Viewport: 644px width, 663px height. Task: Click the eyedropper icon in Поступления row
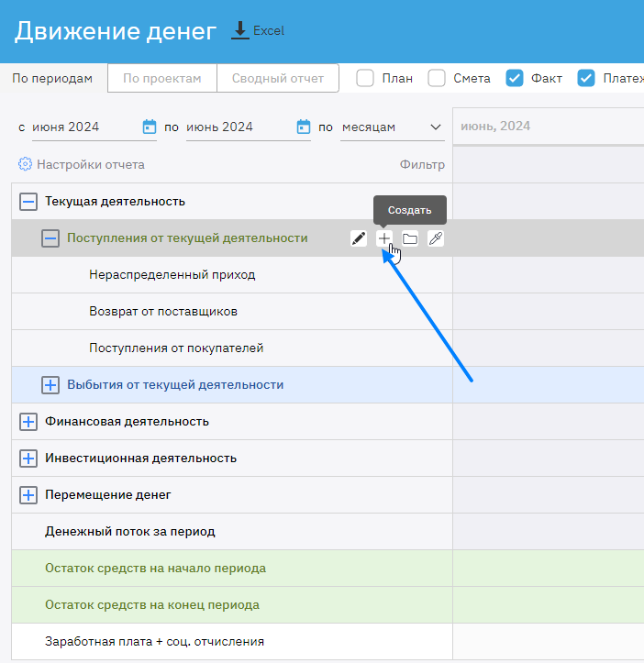pyautogui.click(x=436, y=238)
